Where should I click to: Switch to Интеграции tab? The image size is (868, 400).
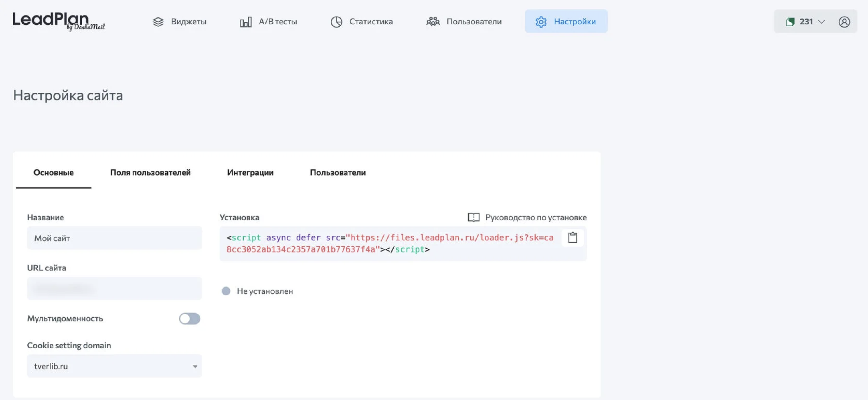(250, 172)
